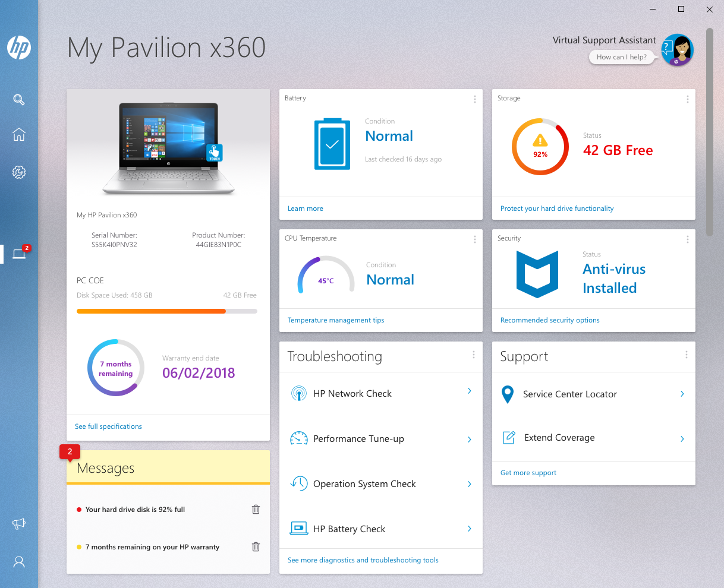Image resolution: width=724 pixels, height=588 pixels.
Task: Expand Operation System Check chevron
Action: tap(470, 484)
